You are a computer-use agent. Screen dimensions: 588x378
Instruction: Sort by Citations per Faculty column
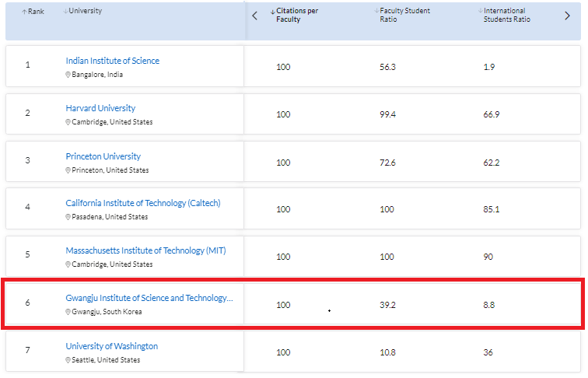pyautogui.click(x=297, y=15)
